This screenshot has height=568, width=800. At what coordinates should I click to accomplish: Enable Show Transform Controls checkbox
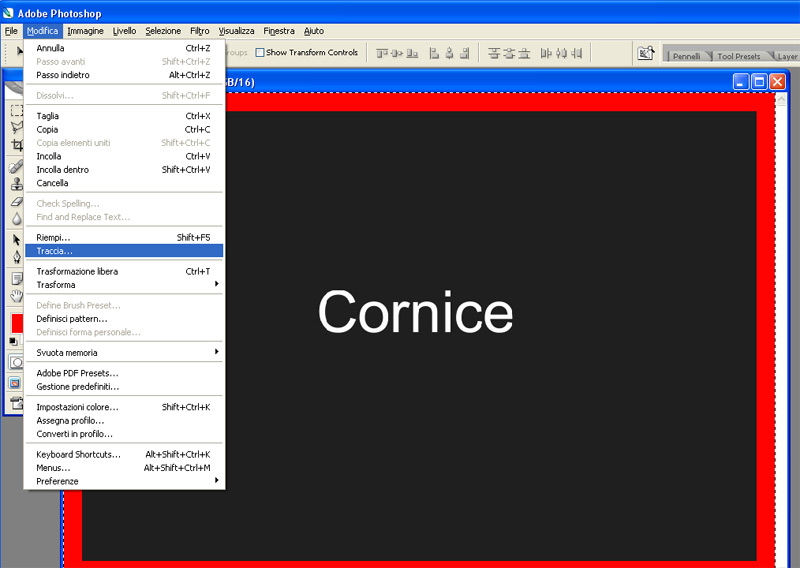click(260, 52)
